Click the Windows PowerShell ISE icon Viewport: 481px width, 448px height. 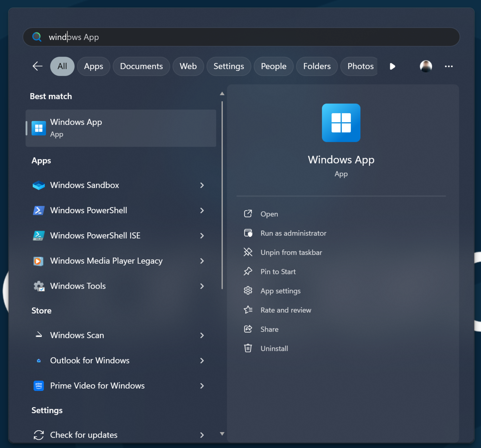pyautogui.click(x=39, y=236)
